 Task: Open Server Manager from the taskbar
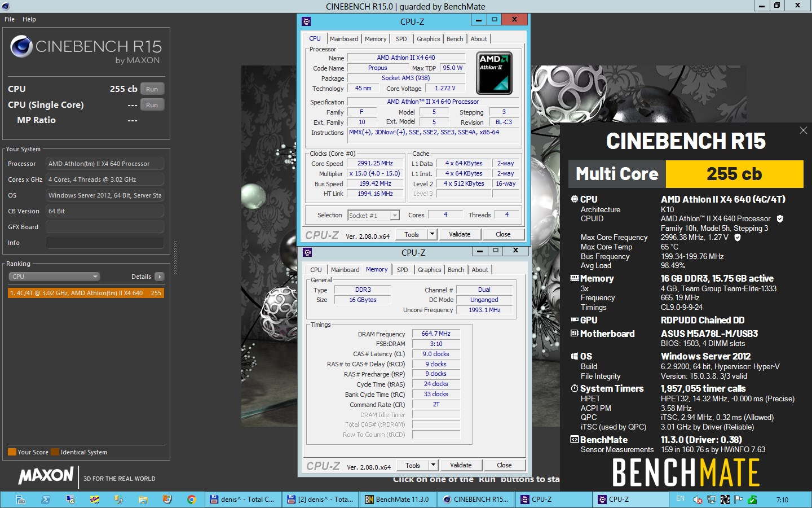[21, 500]
